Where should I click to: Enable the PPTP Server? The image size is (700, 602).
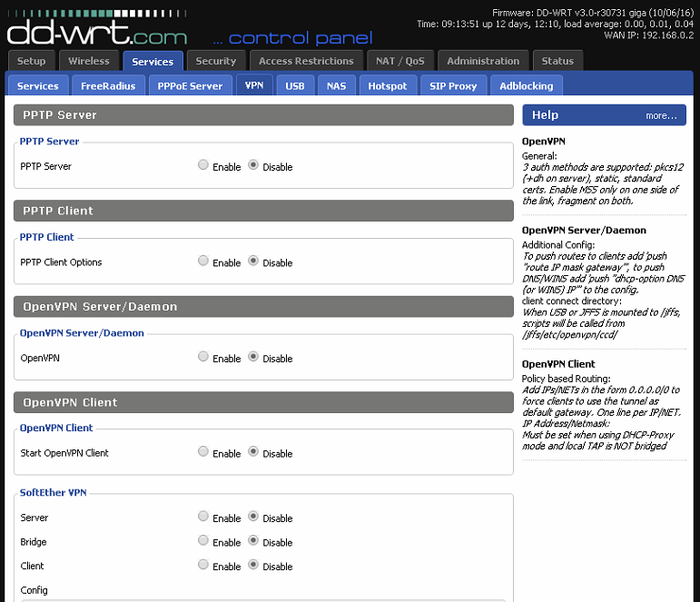[x=203, y=165]
